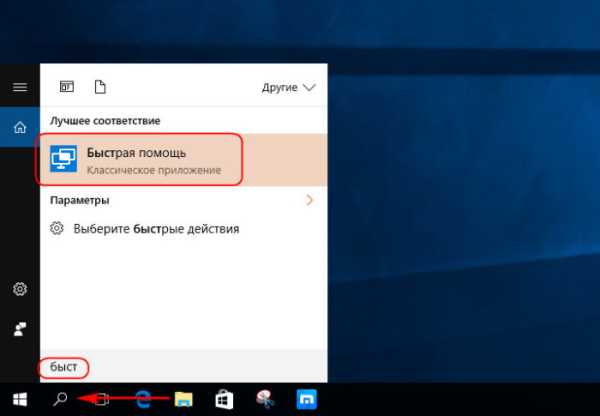Image resolution: width=600 pixels, height=416 pixels.
Task: Open the Другие filter dropdown
Action: coord(288,87)
